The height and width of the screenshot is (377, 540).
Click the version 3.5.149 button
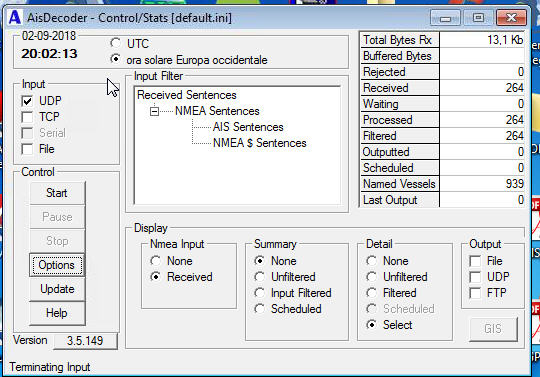[x=85, y=341]
